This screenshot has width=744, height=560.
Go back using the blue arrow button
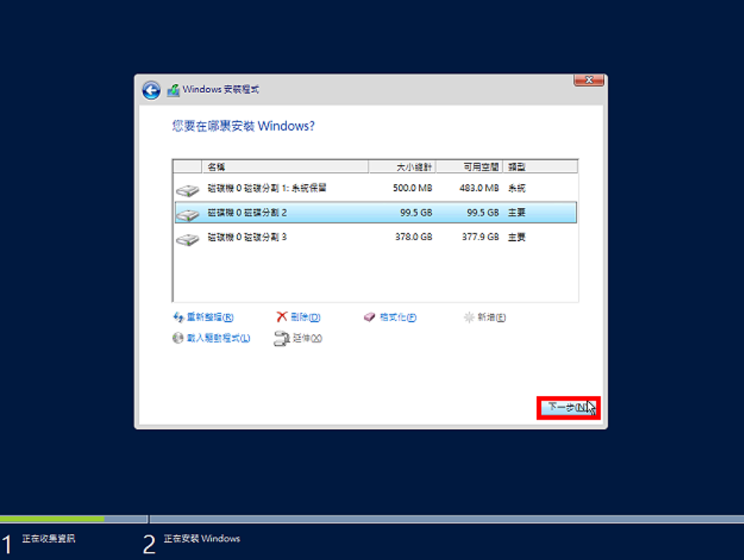(x=151, y=90)
